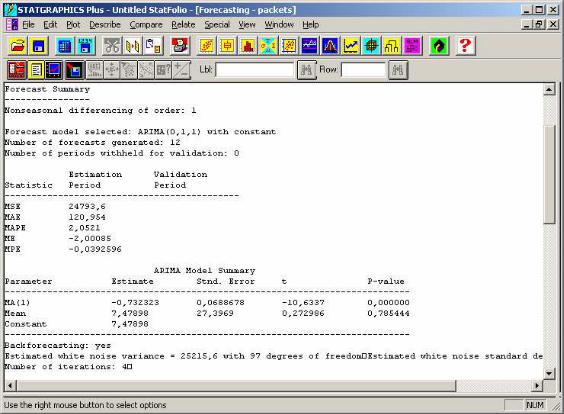Image resolution: width=564 pixels, height=414 pixels.
Task: Click the greyed-out plus/minus icon
Action: click(182, 69)
